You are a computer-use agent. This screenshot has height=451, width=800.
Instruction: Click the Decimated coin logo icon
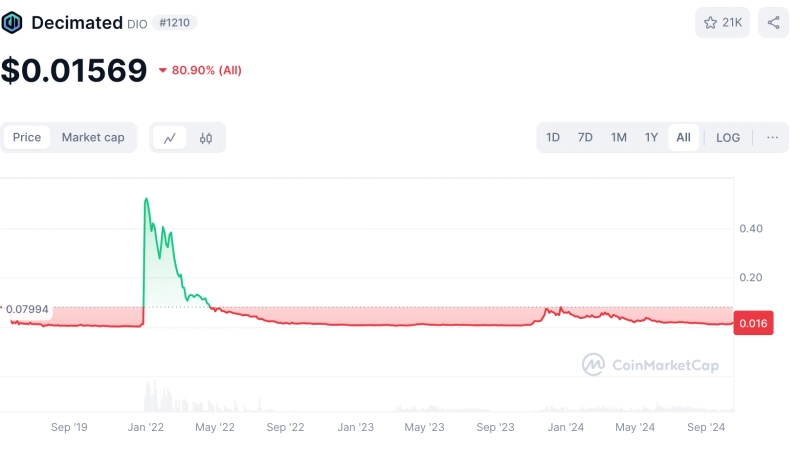click(14, 22)
